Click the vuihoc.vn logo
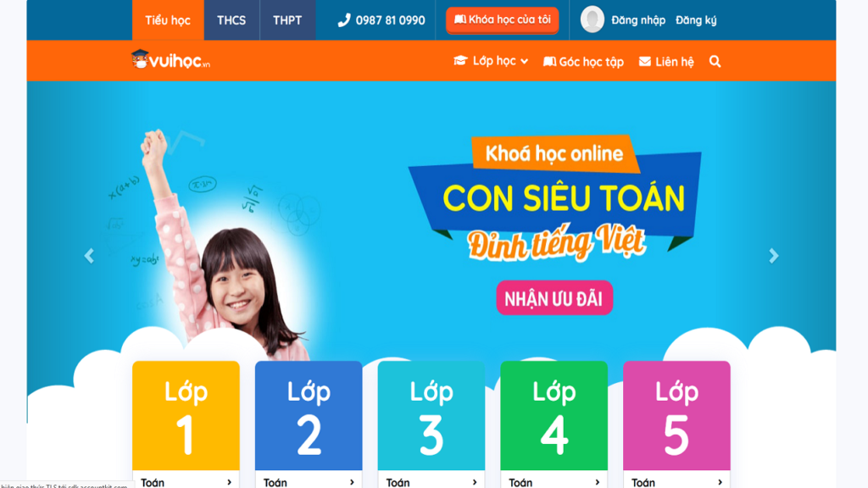 170,60
